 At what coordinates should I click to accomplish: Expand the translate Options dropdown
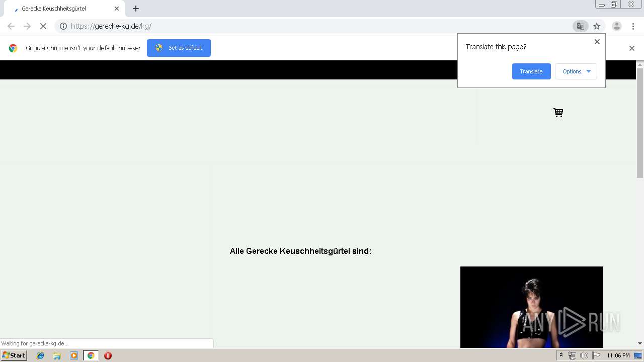(576, 71)
